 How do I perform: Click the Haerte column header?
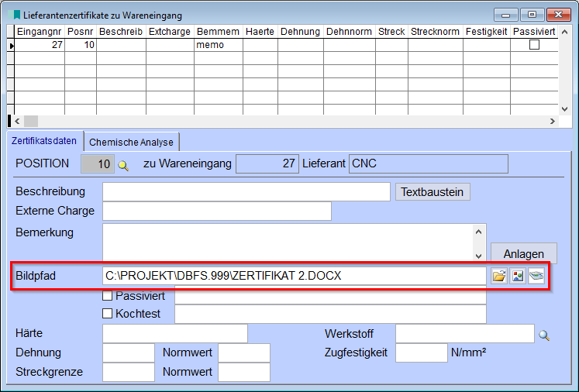click(x=260, y=32)
